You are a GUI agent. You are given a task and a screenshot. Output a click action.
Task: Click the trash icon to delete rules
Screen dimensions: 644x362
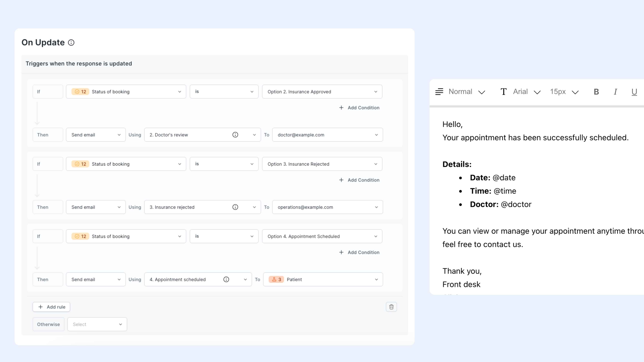pos(391,307)
